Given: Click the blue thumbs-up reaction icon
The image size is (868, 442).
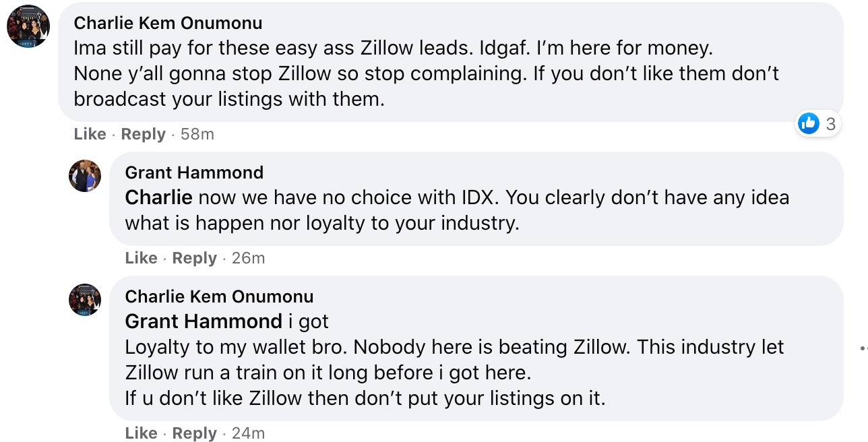Looking at the screenshot, I should (x=808, y=123).
